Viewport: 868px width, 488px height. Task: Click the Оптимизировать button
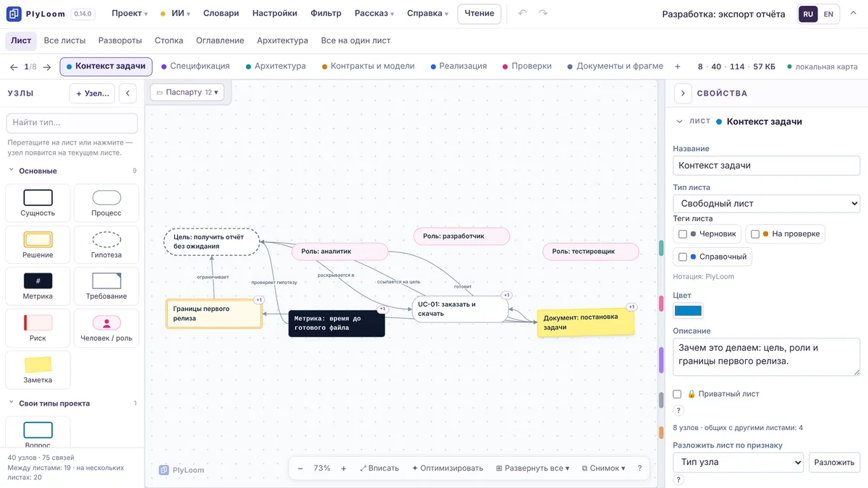(x=447, y=468)
